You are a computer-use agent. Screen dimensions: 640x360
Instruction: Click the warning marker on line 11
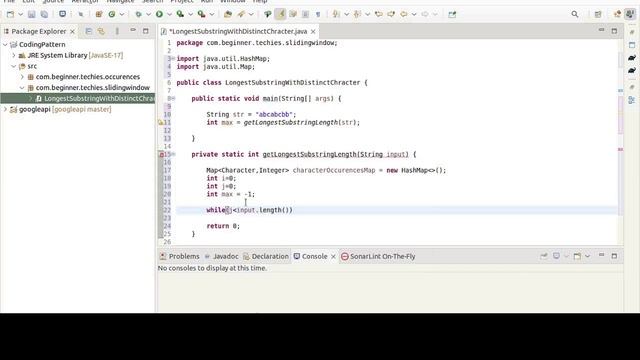click(x=160, y=122)
